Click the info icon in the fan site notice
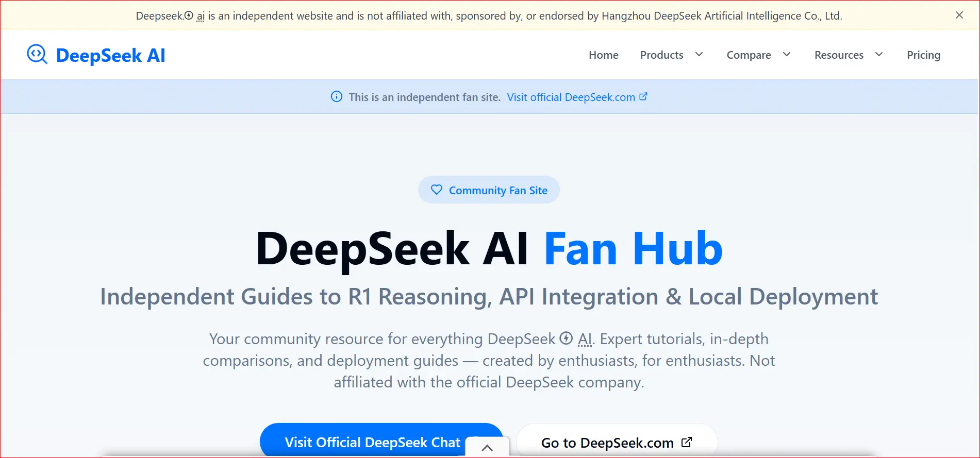Screen dimensions: 980x458 coord(336,97)
